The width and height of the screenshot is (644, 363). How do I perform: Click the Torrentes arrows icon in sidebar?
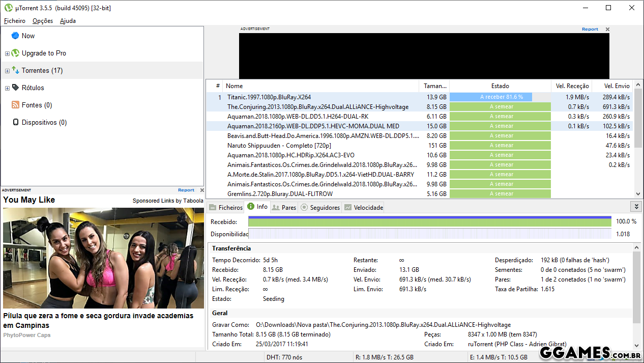coord(15,70)
